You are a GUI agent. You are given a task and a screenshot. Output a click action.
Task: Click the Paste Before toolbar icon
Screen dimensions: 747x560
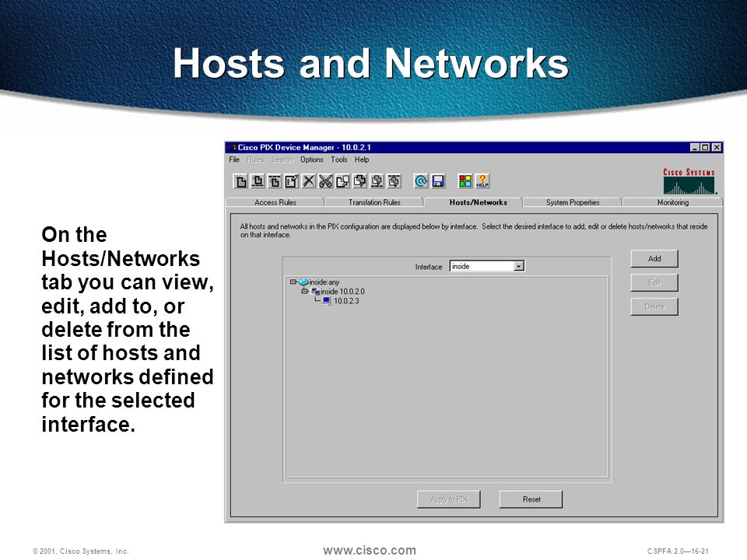click(377, 181)
